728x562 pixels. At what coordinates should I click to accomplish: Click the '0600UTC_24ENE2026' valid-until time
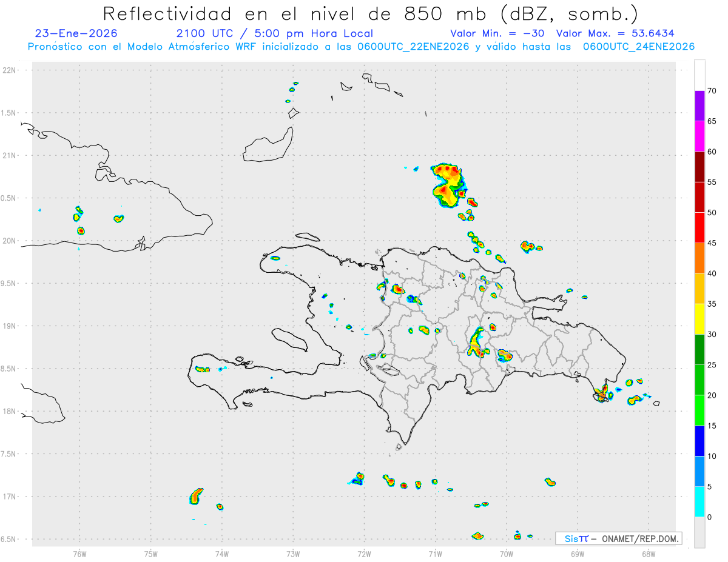click(639, 47)
